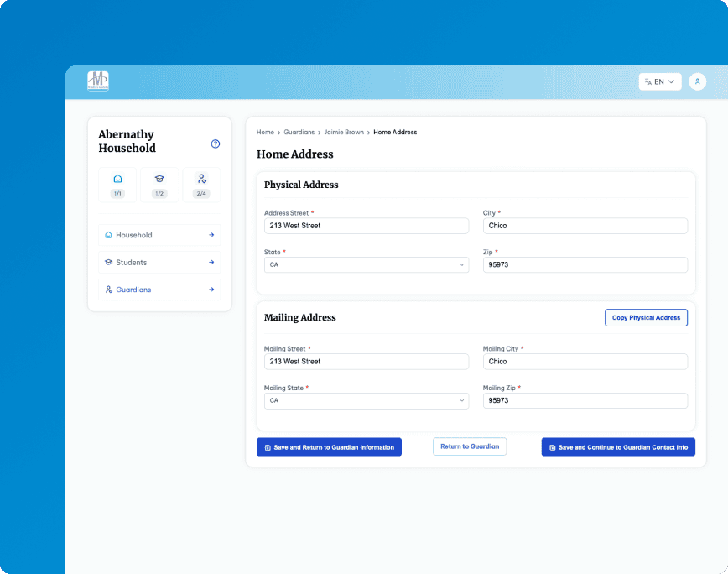This screenshot has width=728, height=574.
Task: Open the help question mark icon
Action: 216,143
